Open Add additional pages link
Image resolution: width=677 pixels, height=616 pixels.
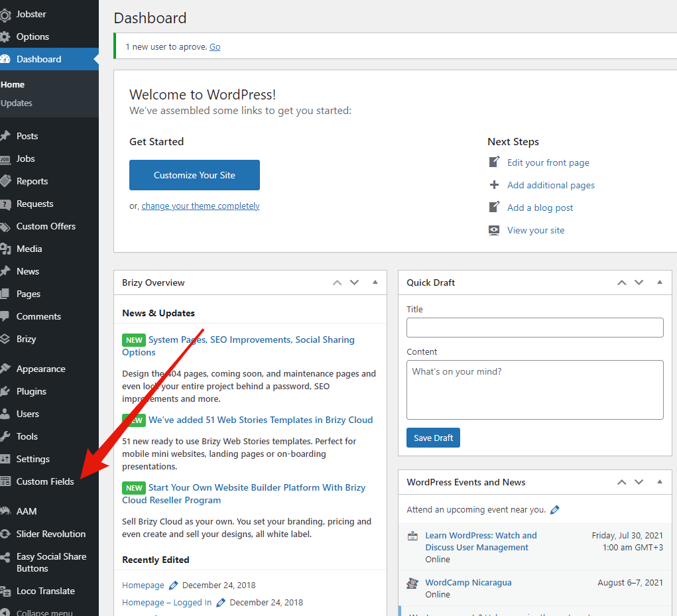coord(550,185)
